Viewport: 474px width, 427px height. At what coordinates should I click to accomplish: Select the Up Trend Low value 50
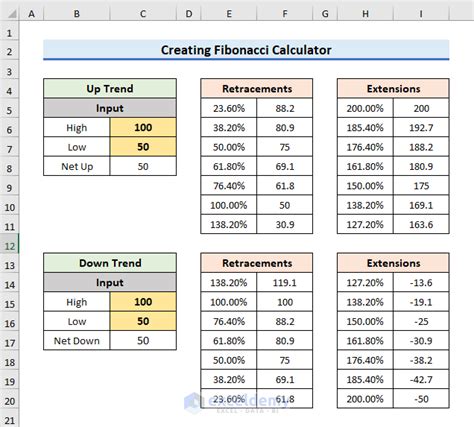tap(143, 147)
